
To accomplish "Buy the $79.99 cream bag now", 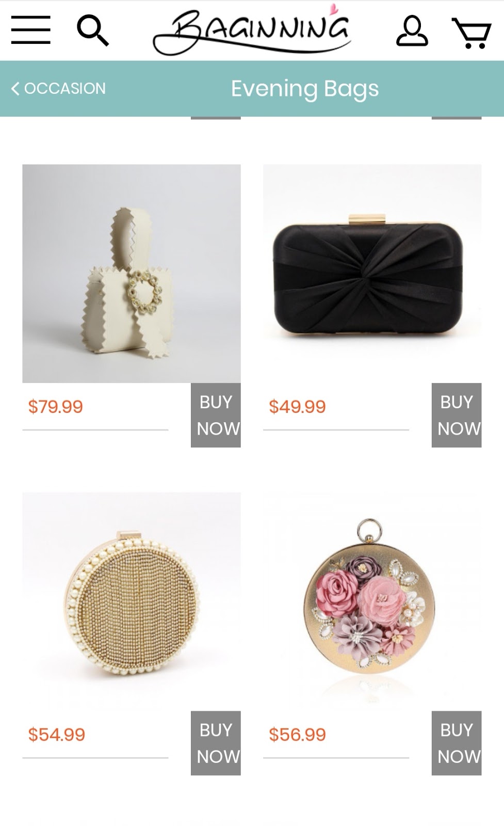I will (216, 415).
